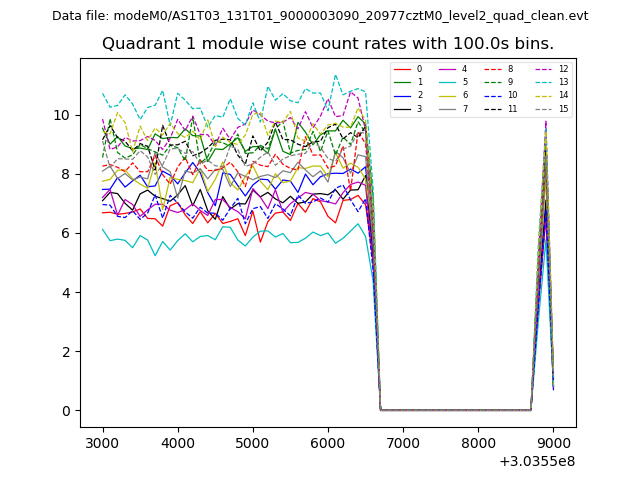This screenshot has height=480, width=640.
Task: Click the plot title about Quadrant 1 count rates
Action: pos(328,44)
